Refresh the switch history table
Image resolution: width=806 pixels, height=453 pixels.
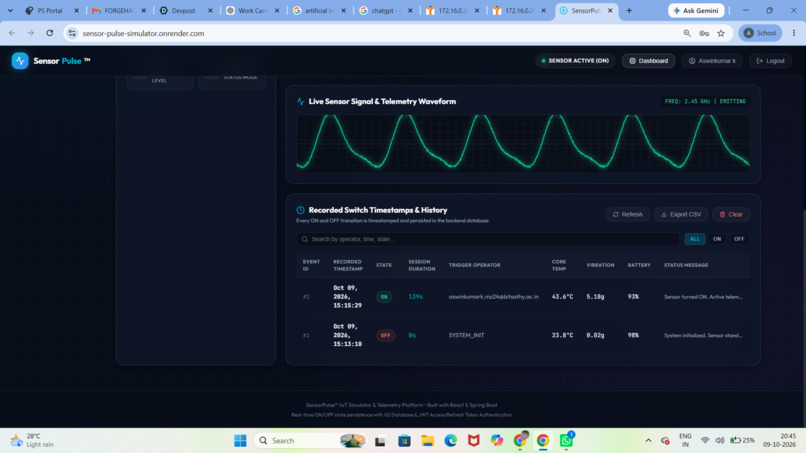(x=627, y=214)
